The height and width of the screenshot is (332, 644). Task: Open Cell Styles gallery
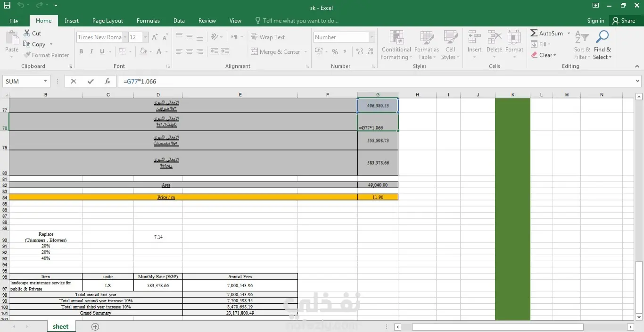click(x=450, y=45)
